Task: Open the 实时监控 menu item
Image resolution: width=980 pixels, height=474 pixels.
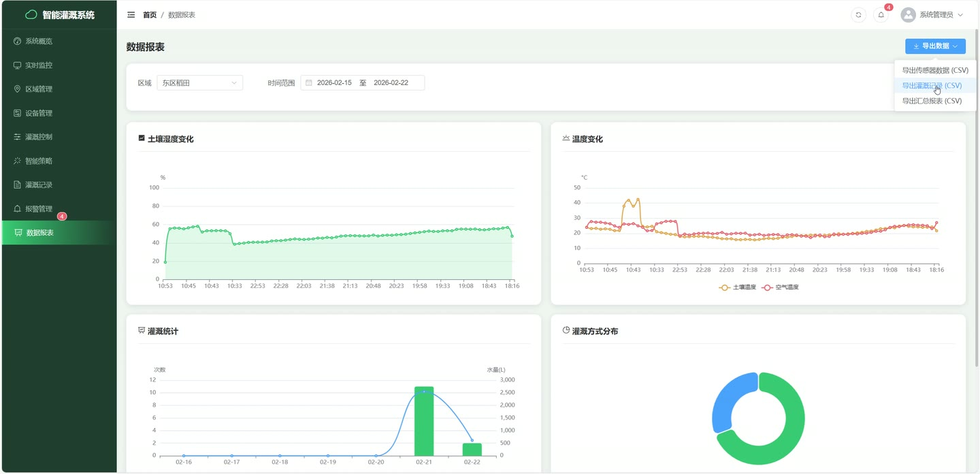Action: (59, 65)
